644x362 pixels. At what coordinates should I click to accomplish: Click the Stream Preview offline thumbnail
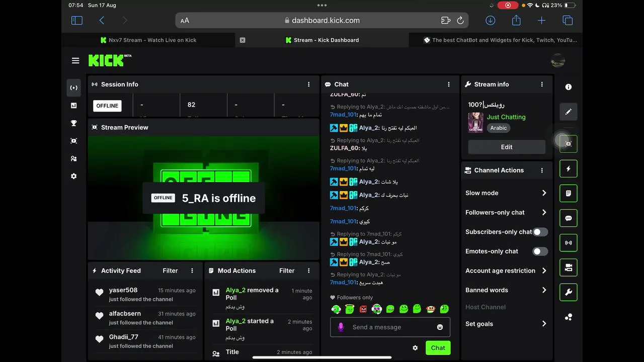[204, 198]
